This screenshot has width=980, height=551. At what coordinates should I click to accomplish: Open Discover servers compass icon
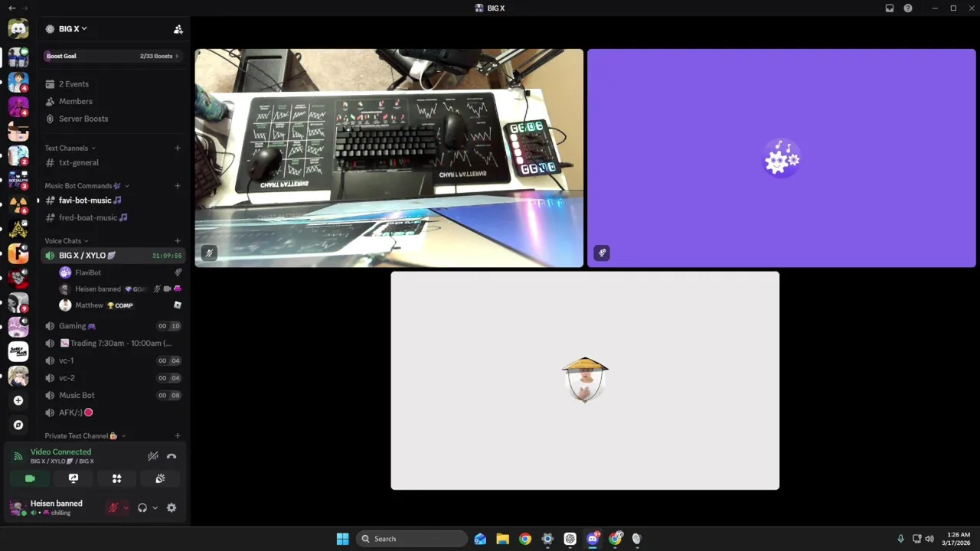(x=18, y=425)
